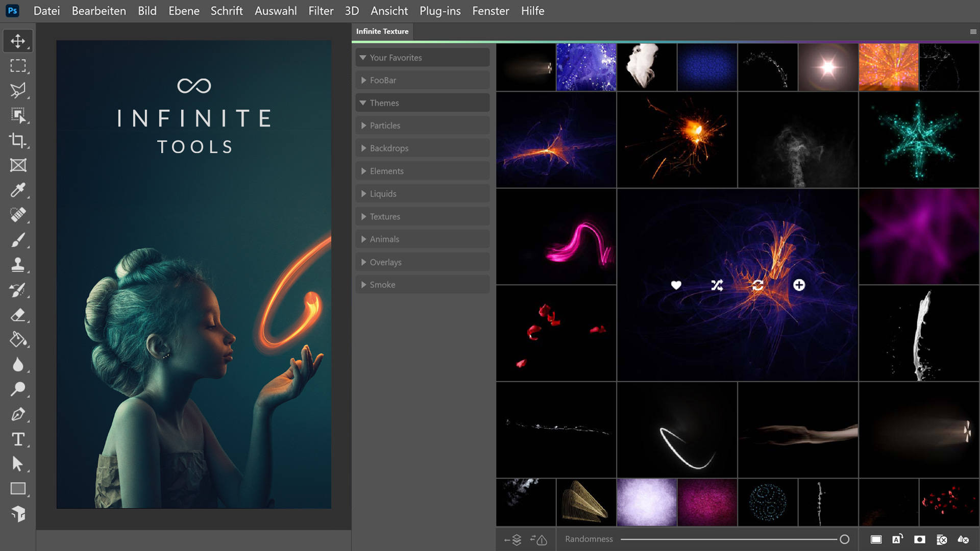Viewport: 980px width, 551px height.
Task: Select the Polygonal Lasso tool
Action: click(18, 90)
